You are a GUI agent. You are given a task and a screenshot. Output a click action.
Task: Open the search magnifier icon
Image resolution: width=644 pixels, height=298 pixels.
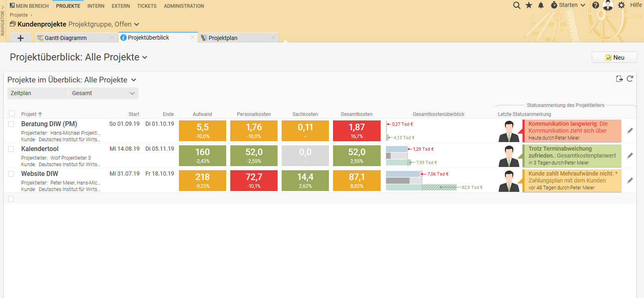[516, 5]
